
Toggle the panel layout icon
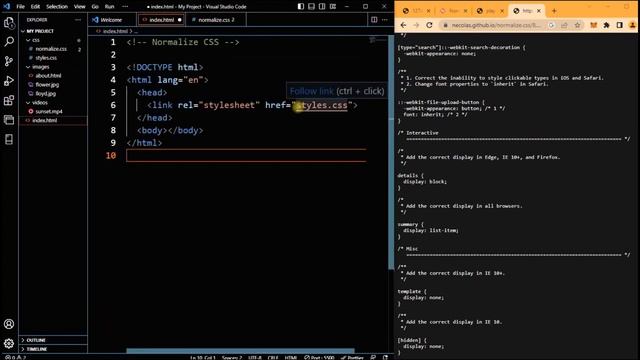311,7
